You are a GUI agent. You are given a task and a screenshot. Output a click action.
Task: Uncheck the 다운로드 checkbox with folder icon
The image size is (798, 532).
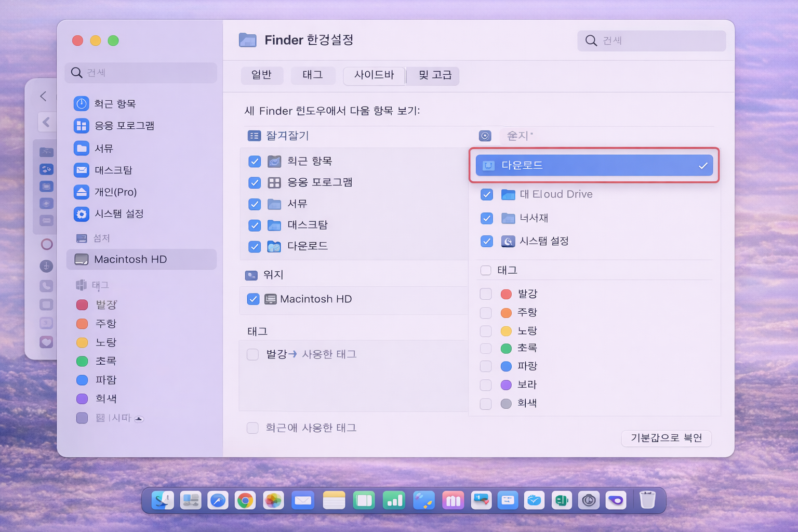pos(255,247)
